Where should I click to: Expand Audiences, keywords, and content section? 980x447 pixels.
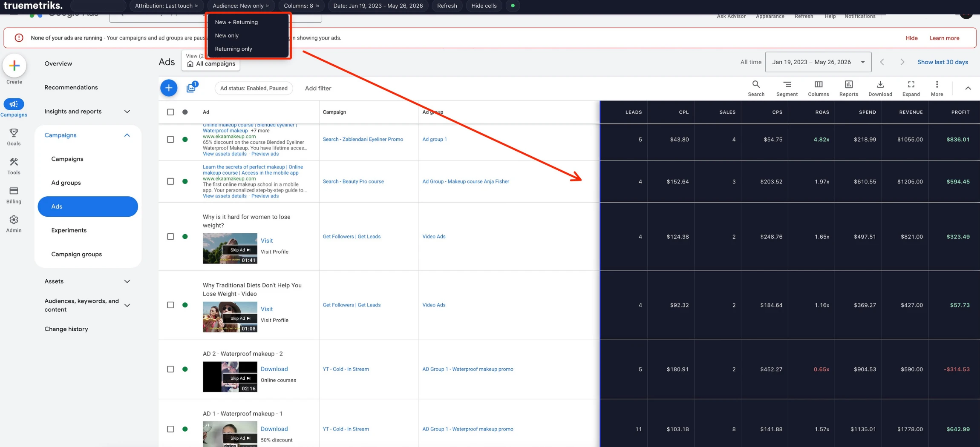(x=127, y=305)
